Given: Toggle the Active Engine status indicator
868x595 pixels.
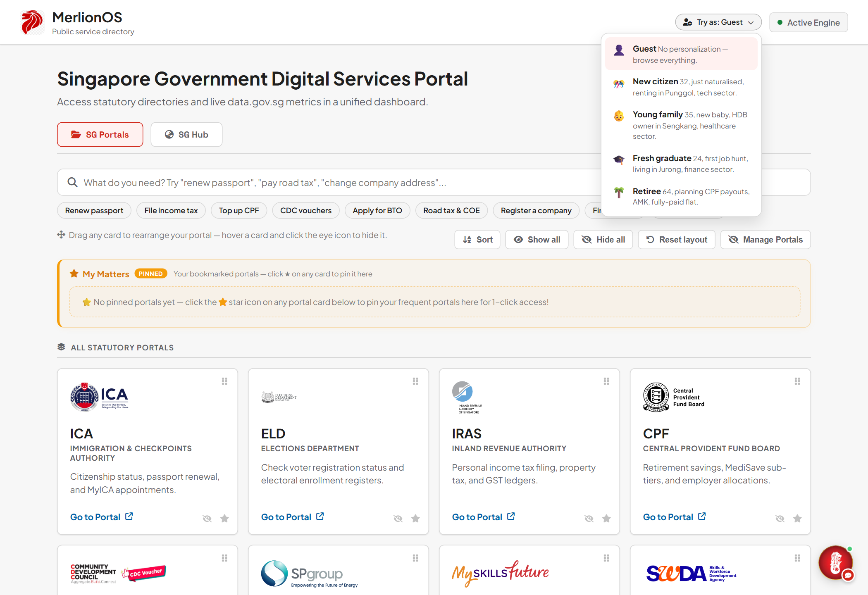Looking at the screenshot, I should click(x=808, y=22).
